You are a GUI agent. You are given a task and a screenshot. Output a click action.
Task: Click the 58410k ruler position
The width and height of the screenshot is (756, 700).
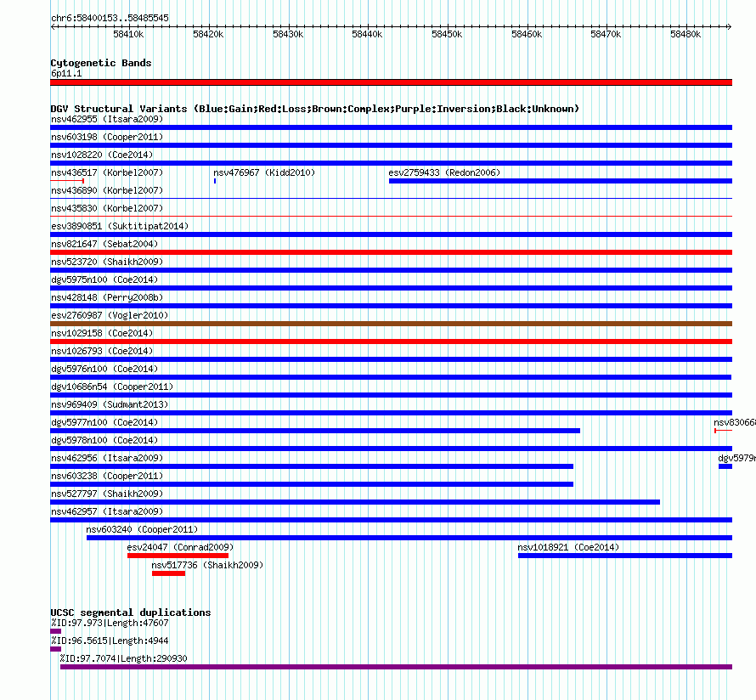129,34
